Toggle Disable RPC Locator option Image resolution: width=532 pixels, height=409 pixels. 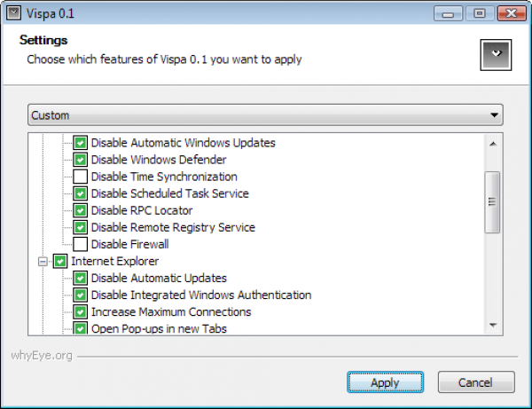point(80,210)
